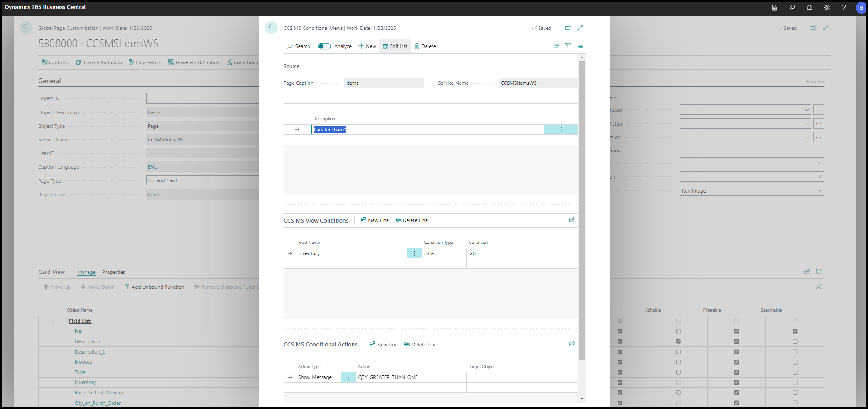Collapse the panel using Show less

coord(814,81)
